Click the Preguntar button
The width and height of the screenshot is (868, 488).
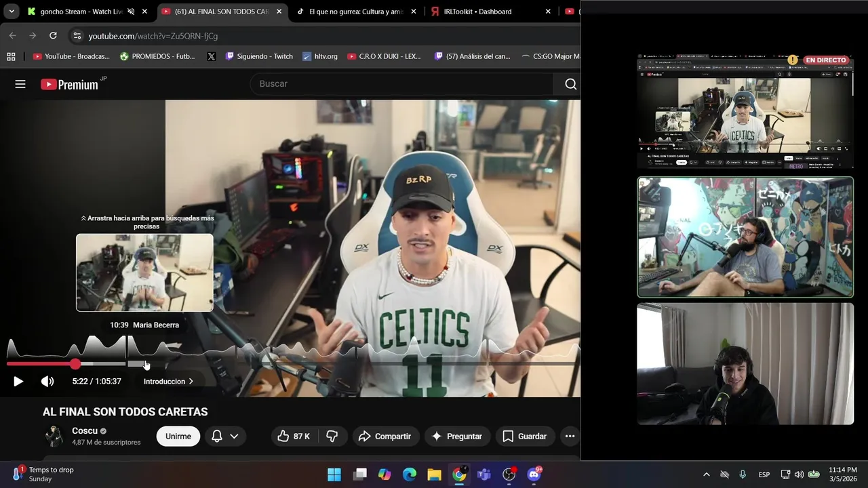457,436
